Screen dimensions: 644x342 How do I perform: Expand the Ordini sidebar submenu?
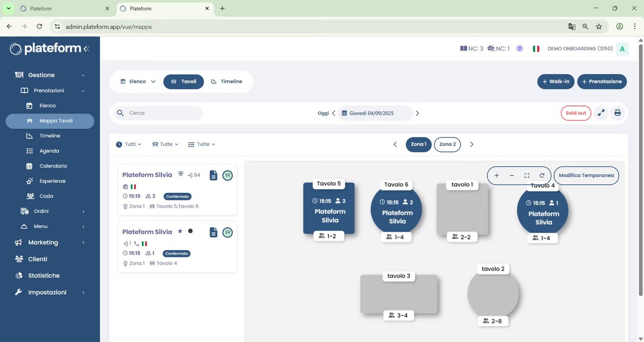point(83,211)
